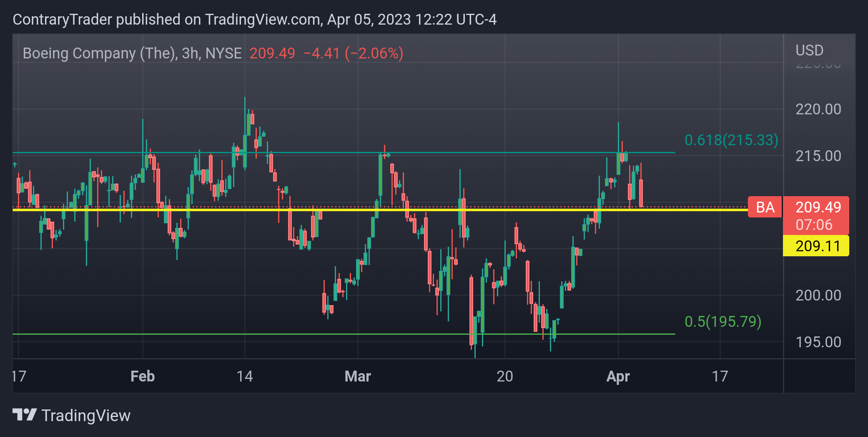Click the Apr date label
This screenshot has height=437, width=868.
pyautogui.click(x=618, y=376)
